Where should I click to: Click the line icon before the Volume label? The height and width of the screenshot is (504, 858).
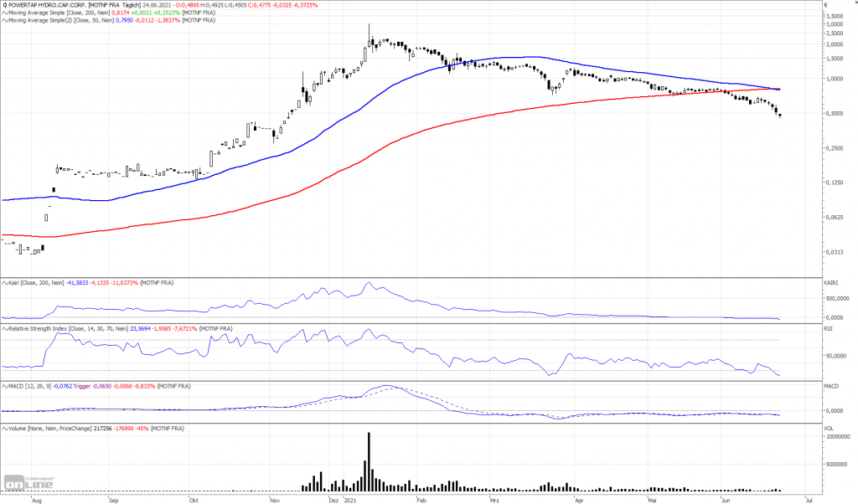[x=5, y=429]
